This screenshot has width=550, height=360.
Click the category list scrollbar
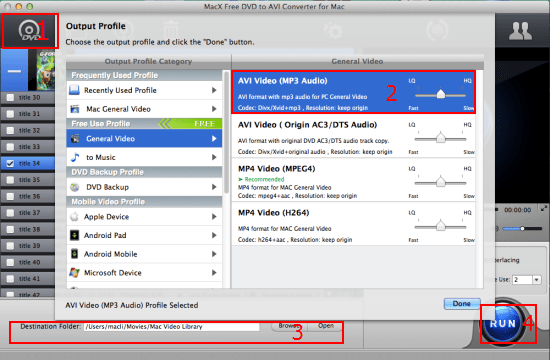[x=227, y=133]
